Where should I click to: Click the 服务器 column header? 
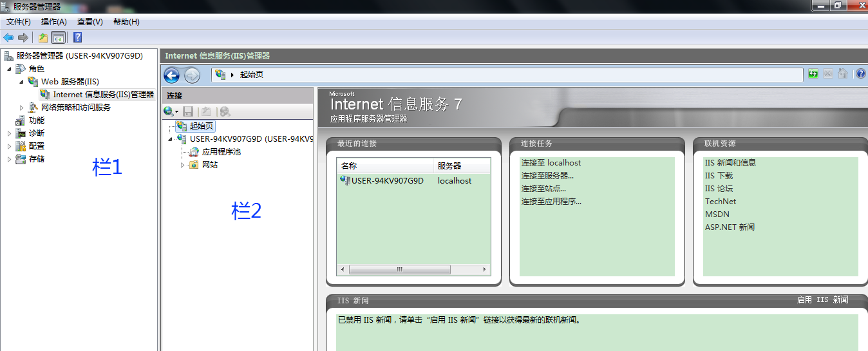pyautogui.click(x=462, y=166)
